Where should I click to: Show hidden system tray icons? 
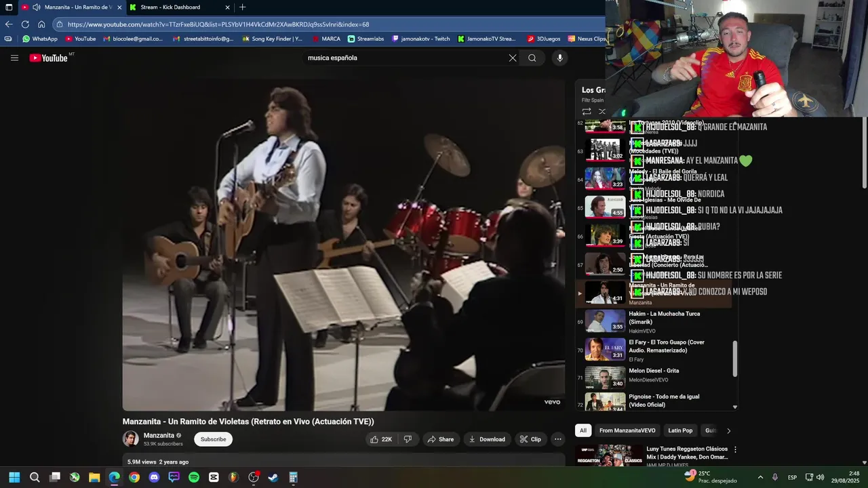760,477
